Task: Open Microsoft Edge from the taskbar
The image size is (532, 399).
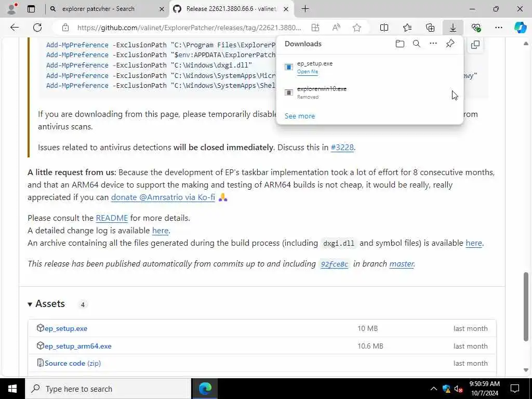Action: click(x=205, y=389)
